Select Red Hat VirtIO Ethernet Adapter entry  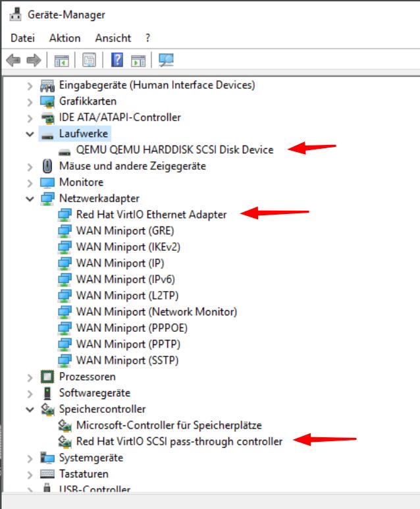pos(151,215)
